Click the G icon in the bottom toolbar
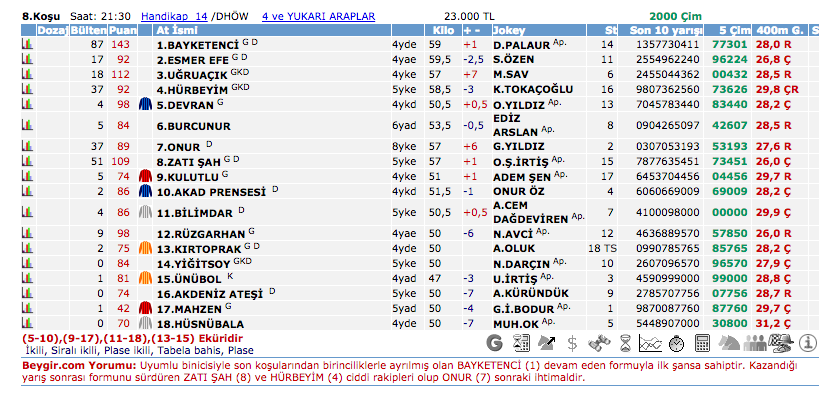Screen dimensions: 839x404 pos(493,343)
